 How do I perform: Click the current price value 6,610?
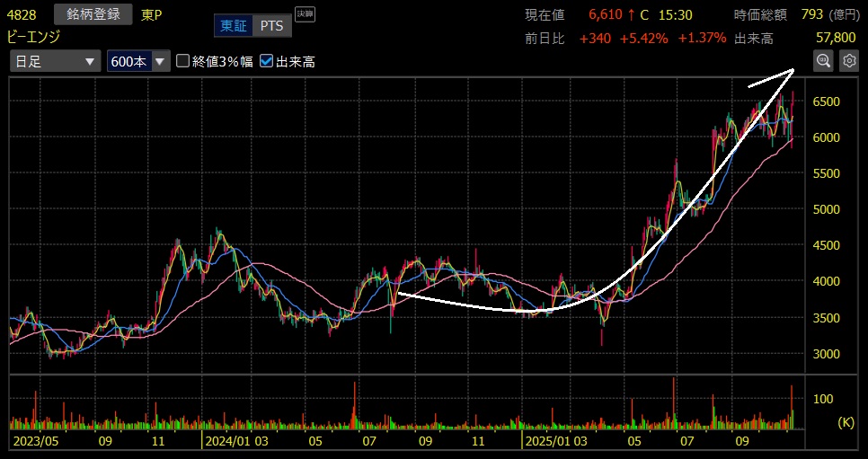pos(605,14)
